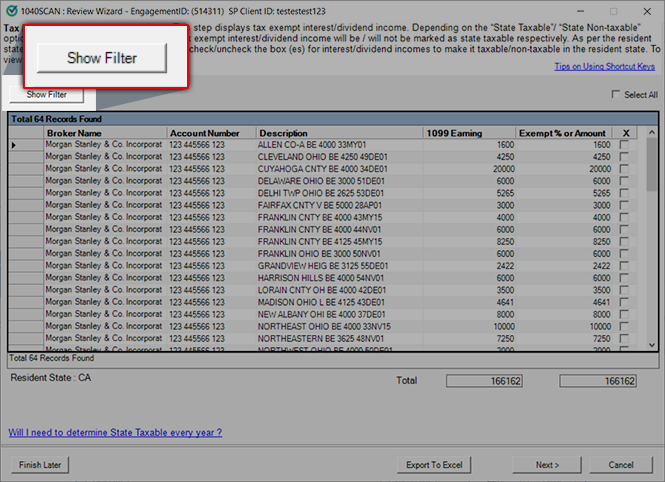Select the row indicator arrow for first record
The image size is (665, 482).
point(14,146)
